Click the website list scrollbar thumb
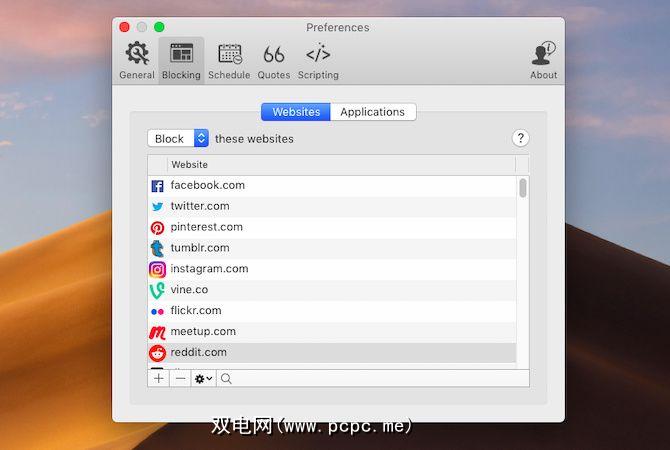Image resolution: width=670 pixels, height=450 pixels. [x=523, y=188]
